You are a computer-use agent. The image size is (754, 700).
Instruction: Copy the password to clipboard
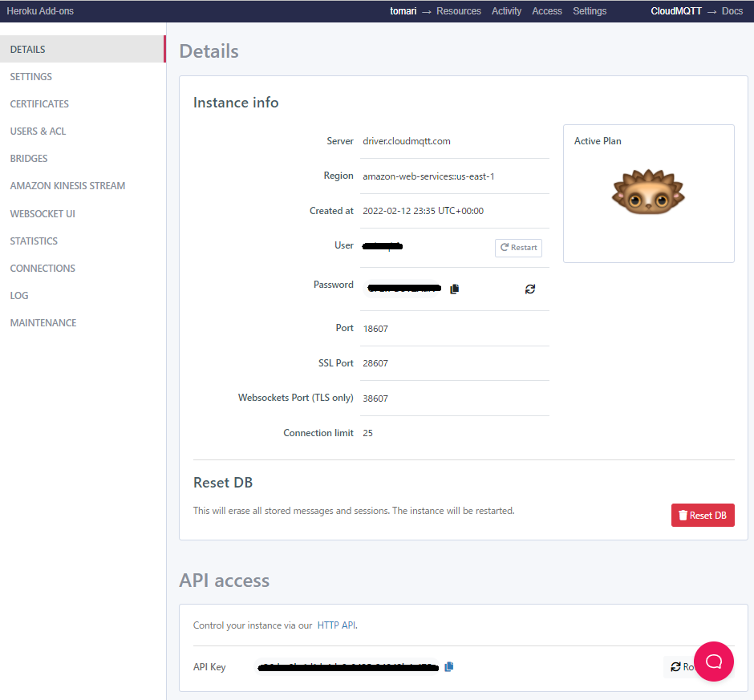455,289
